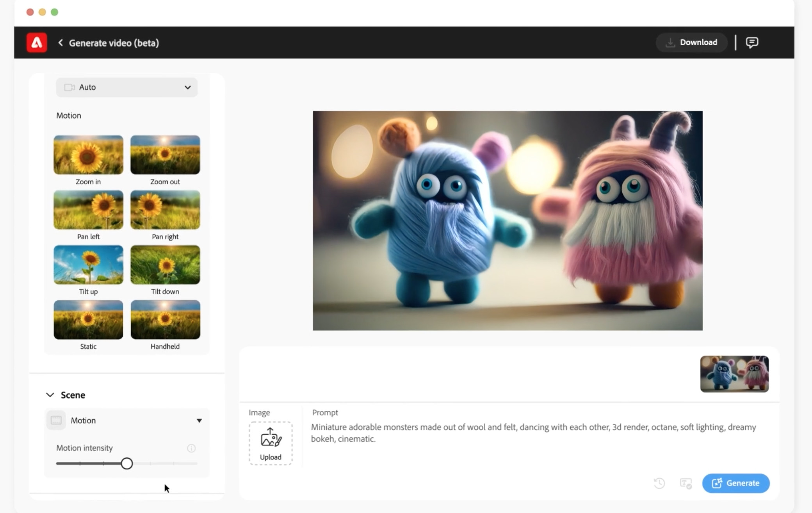Collapse the Scene section
Image resolution: width=812 pixels, height=513 pixels.
[50, 395]
